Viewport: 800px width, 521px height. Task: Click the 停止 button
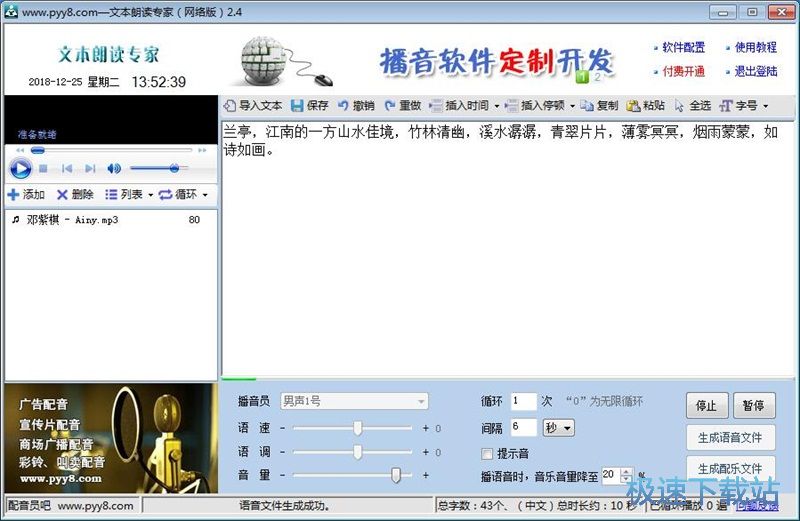tap(706, 406)
